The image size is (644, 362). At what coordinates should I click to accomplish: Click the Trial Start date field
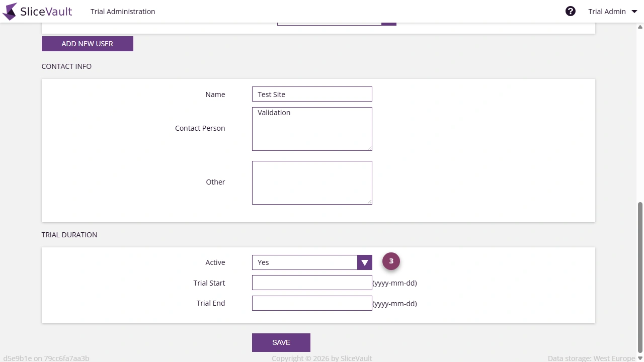pyautogui.click(x=311, y=283)
